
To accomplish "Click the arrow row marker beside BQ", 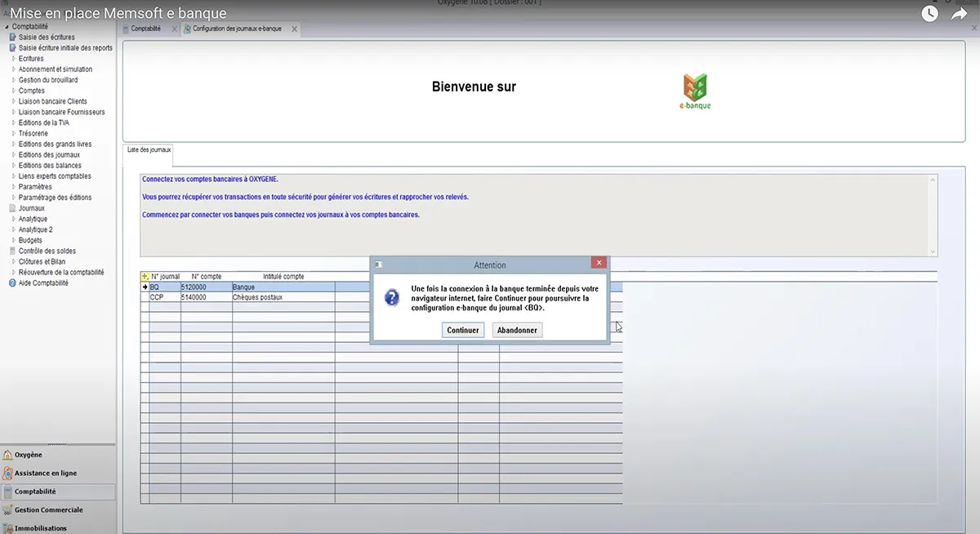I will click(145, 287).
